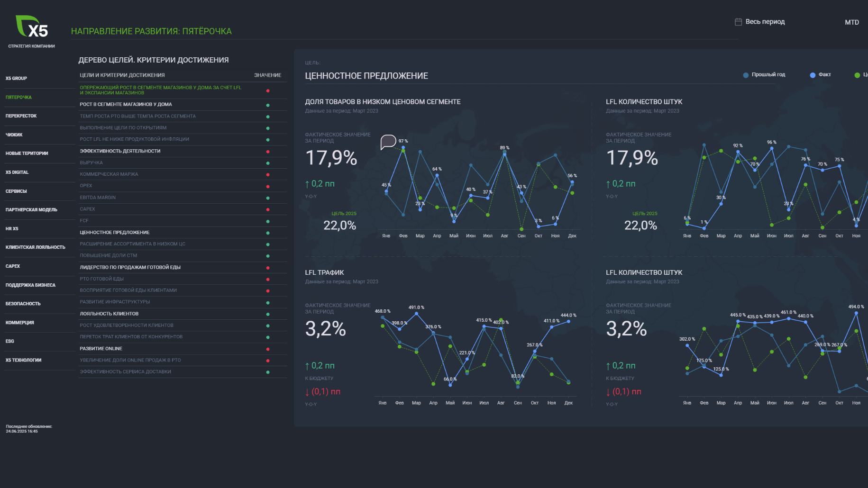The height and width of the screenshot is (488, 868).
Task: Select Эффективность деятельности in the goals tree
Action: pos(120,151)
